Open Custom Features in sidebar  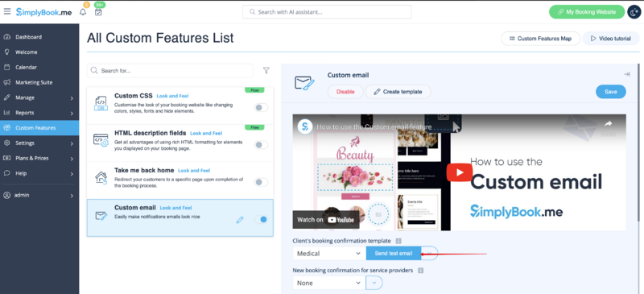(39, 128)
